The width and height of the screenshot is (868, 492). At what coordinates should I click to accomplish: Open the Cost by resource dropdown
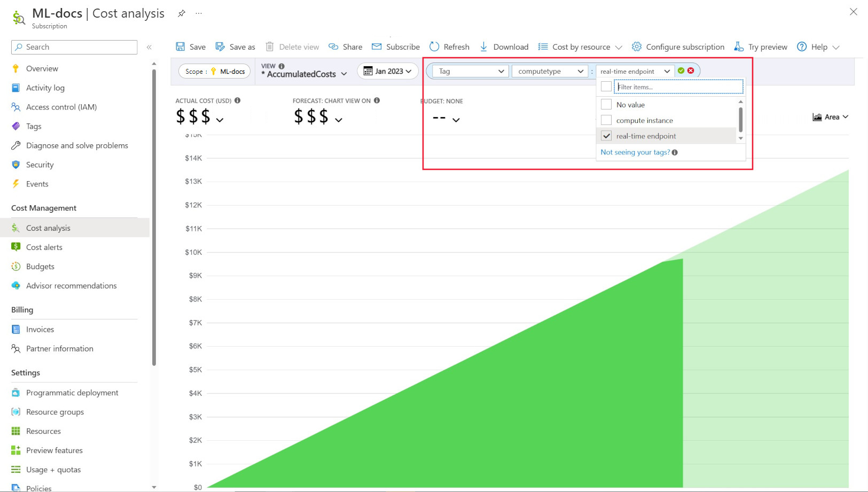click(x=580, y=46)
